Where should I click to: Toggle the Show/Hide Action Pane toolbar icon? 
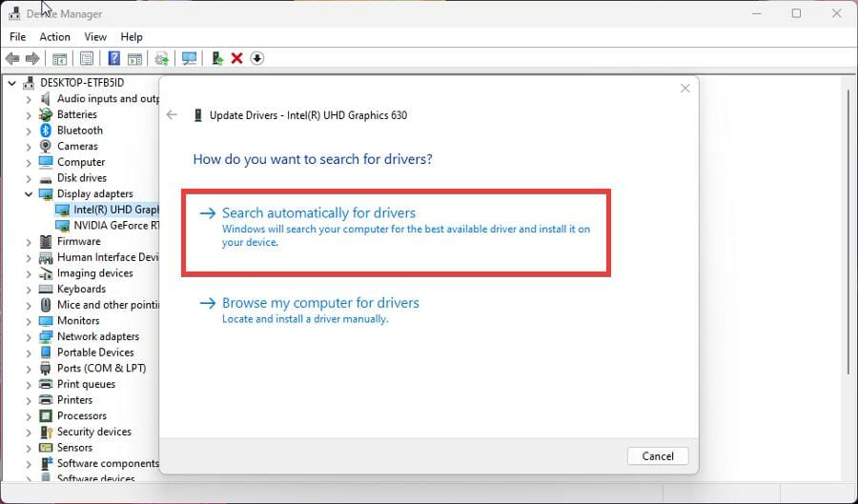coord(134,58)
